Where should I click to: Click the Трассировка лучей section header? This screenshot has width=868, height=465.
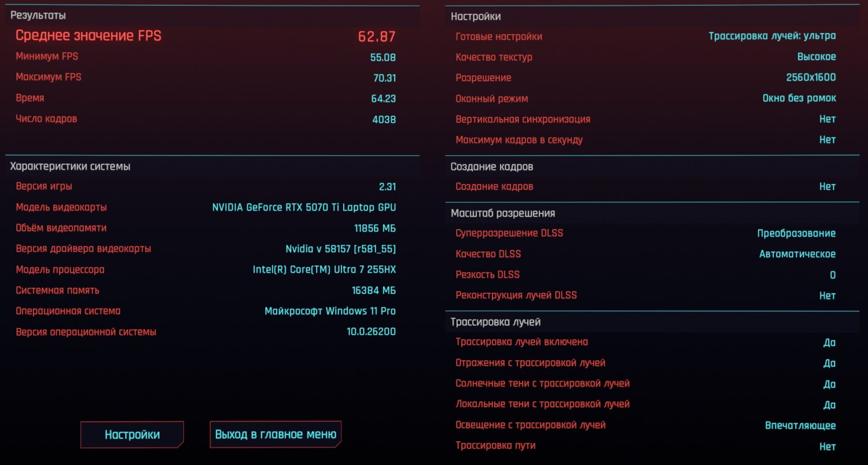[496, 322]
